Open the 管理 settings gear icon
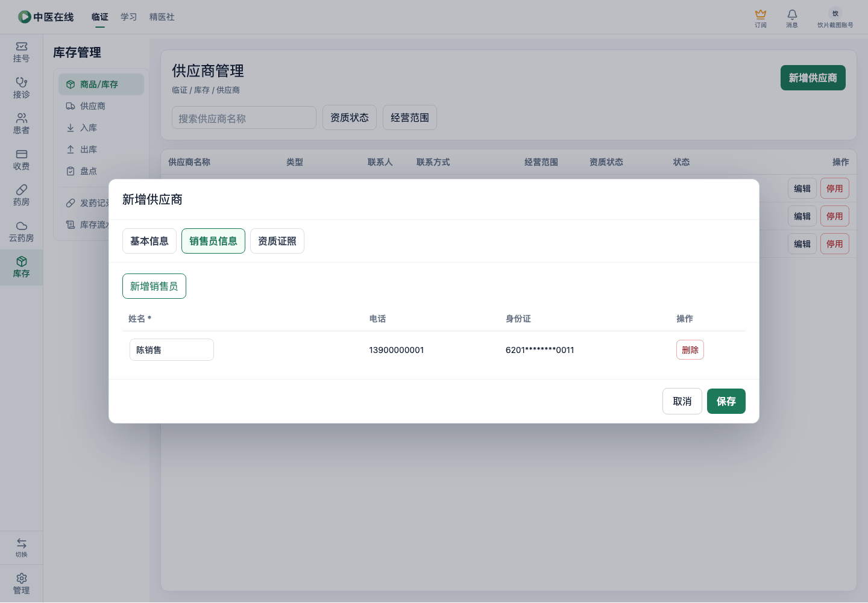The height and width of the screenshot is (603, 868). point(22,578)
